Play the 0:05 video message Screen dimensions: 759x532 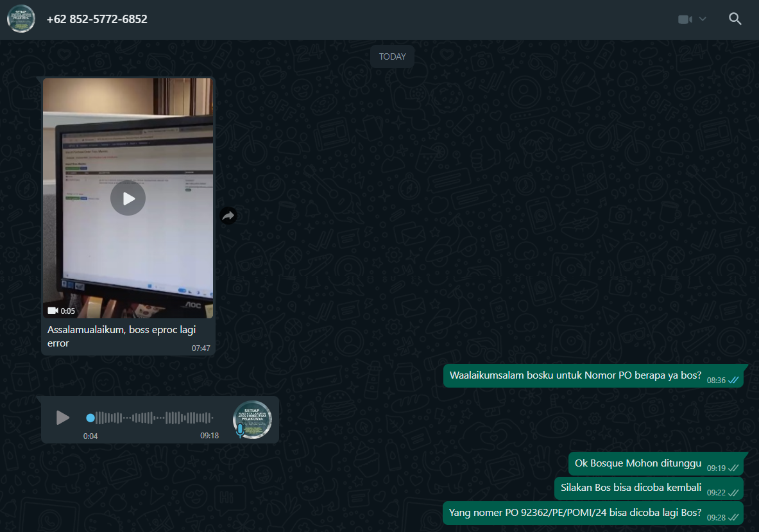click(128, 198)
